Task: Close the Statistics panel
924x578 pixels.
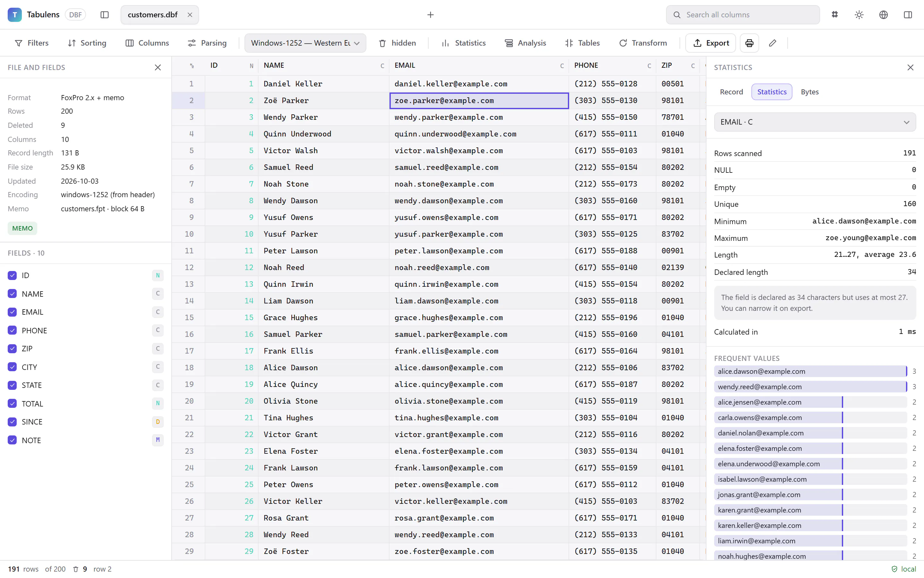Action: 910,67
